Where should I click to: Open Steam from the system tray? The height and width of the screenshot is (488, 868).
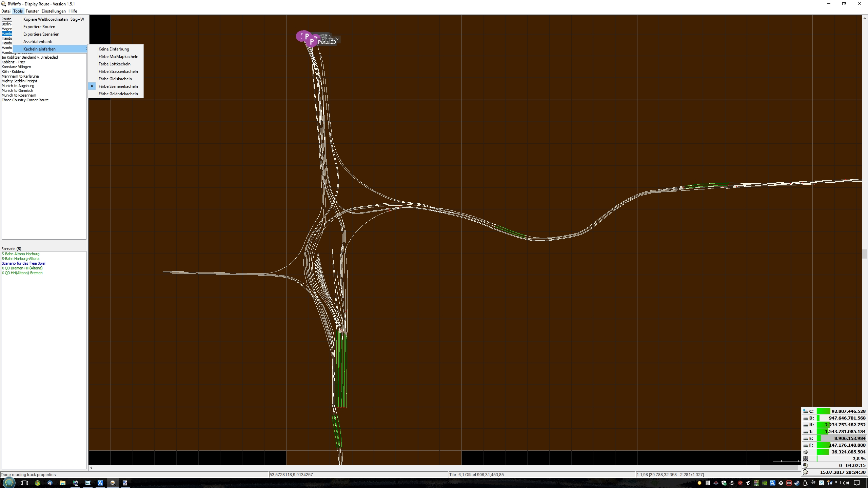click(x=797, y=483)
